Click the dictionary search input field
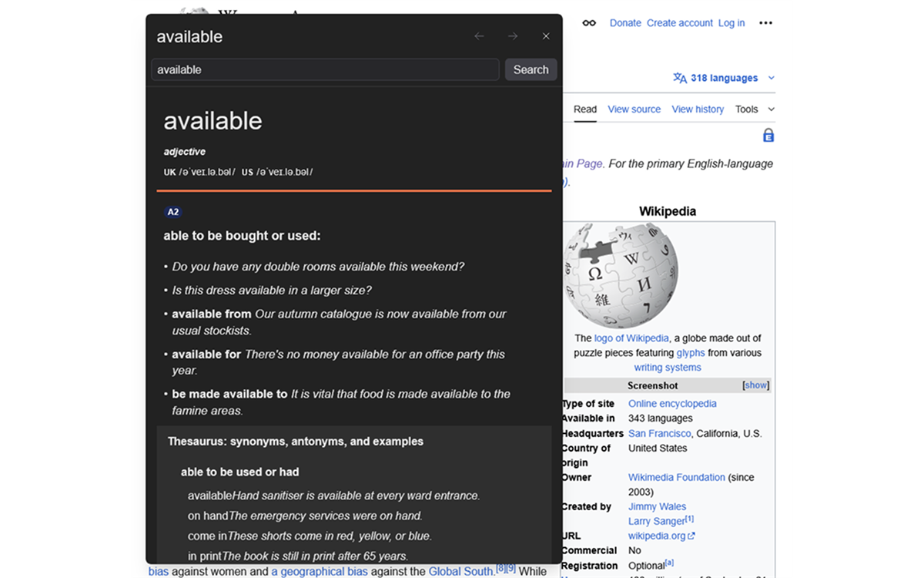Image resolution: width=924 pixels, height=578 pixels. click(326, 69)
